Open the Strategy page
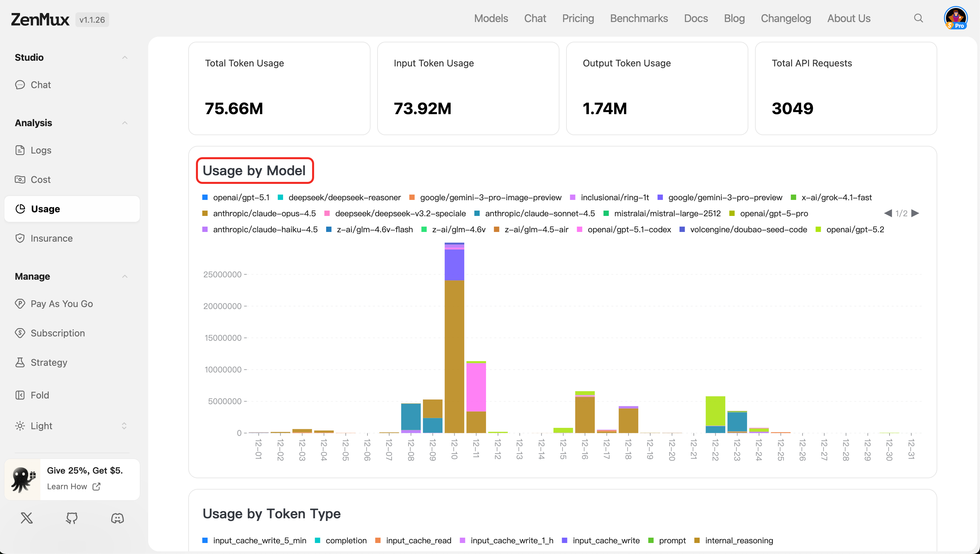 [x=49, y=362]
